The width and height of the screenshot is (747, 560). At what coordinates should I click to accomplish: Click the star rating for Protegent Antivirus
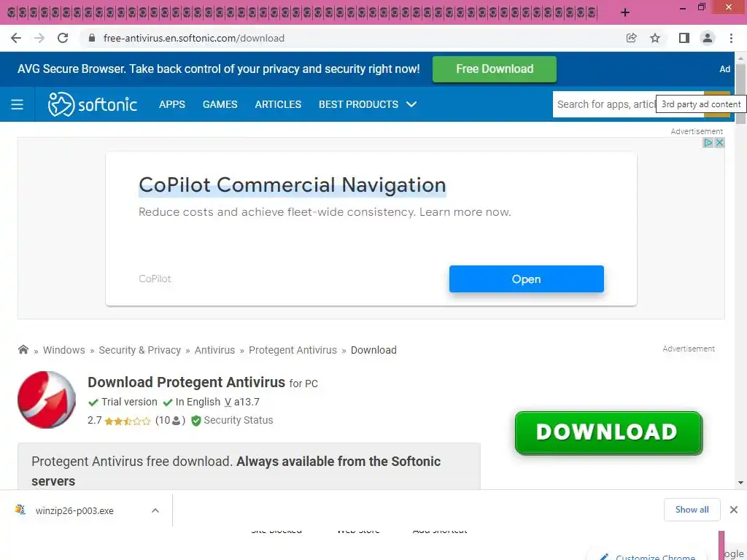coord(127,421)
